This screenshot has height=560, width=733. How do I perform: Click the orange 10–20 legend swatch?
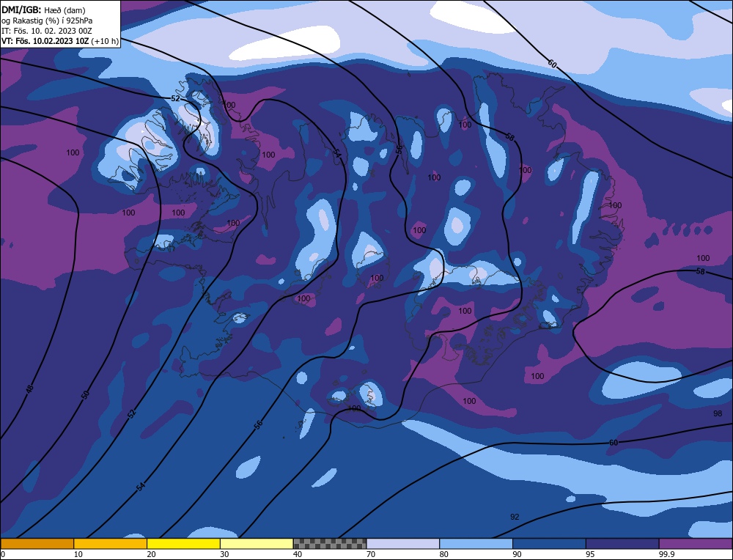click(111, 544)
